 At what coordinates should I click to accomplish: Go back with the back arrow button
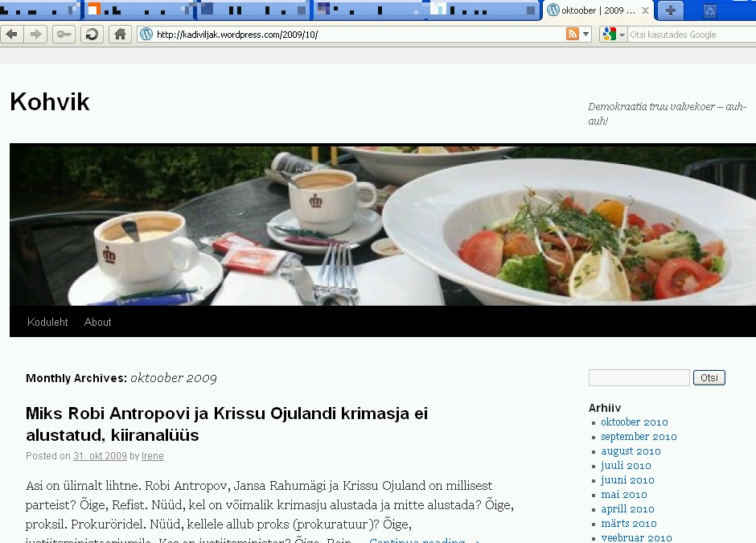coord(11,35)
